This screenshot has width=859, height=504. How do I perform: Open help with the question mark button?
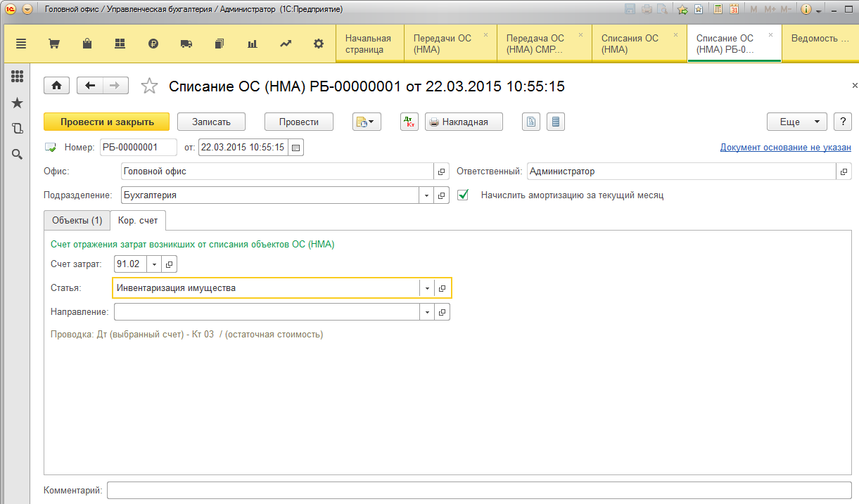point(842,122)
